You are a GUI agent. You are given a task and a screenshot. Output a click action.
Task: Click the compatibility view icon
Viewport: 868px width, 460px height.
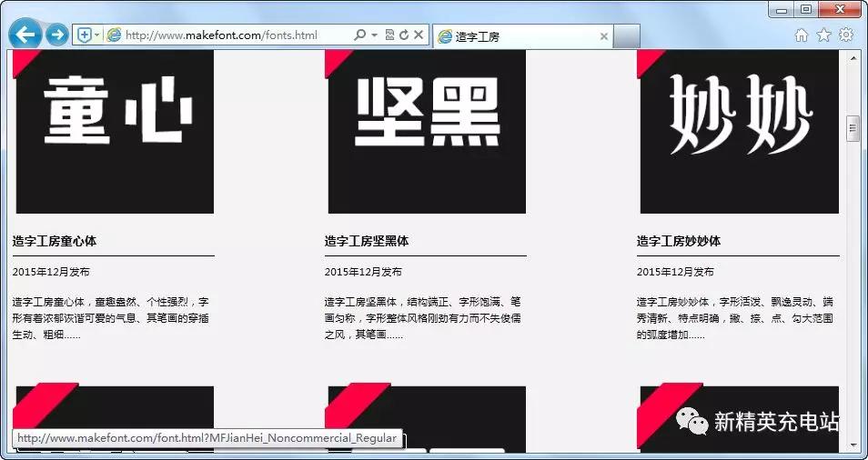point(389,35)
